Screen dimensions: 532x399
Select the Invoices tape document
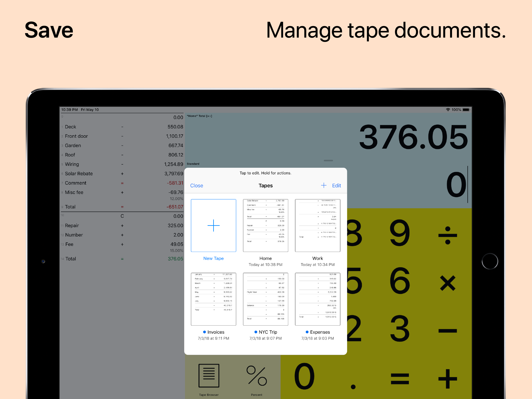point(213,299)
